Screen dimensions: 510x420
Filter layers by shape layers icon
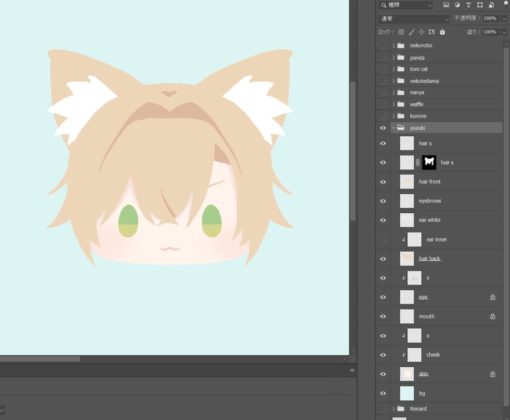[x=480, y=5]
